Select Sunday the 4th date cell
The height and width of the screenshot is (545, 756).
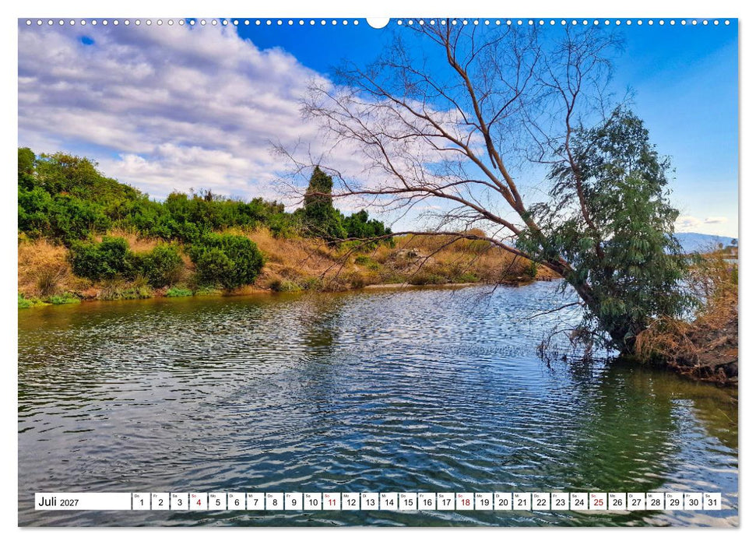pos(199,501)
